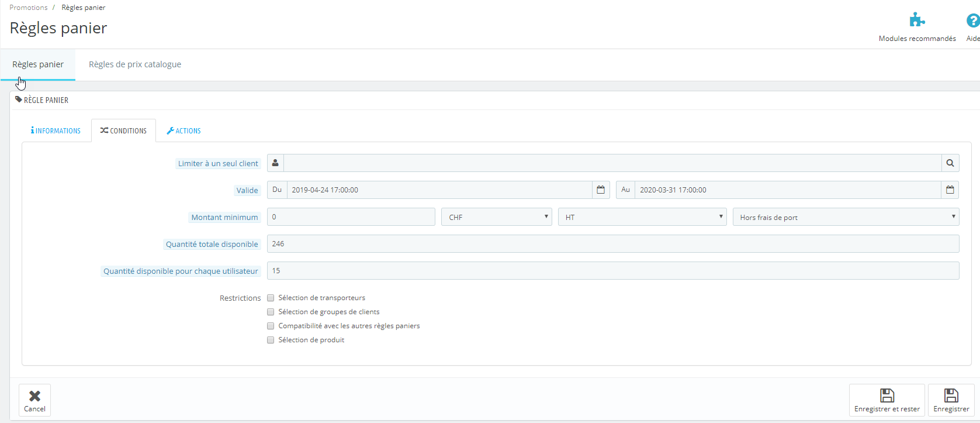Click the Du prefix label

point(277,190)
